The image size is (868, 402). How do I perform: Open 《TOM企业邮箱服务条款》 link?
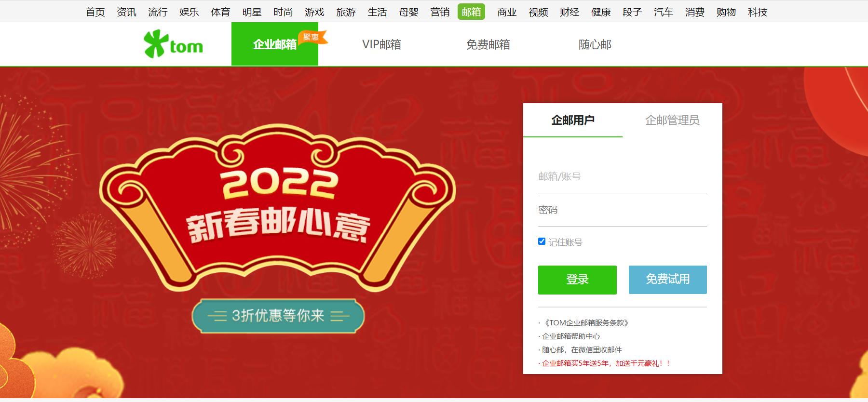click(x=585, y=323)
